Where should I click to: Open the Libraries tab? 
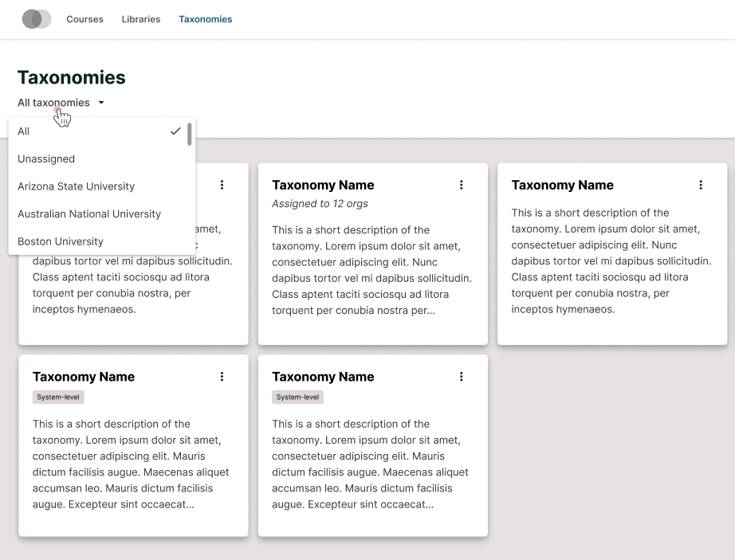[140, 19]
